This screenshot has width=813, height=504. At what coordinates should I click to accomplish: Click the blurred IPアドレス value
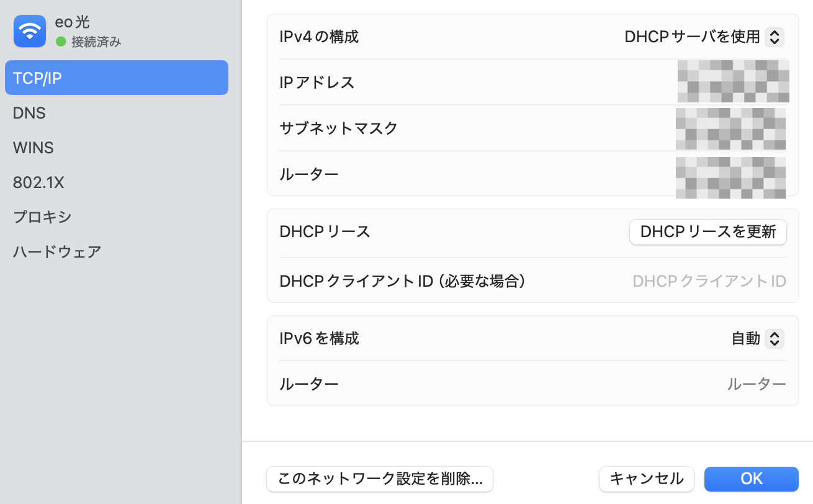point(732,82)
